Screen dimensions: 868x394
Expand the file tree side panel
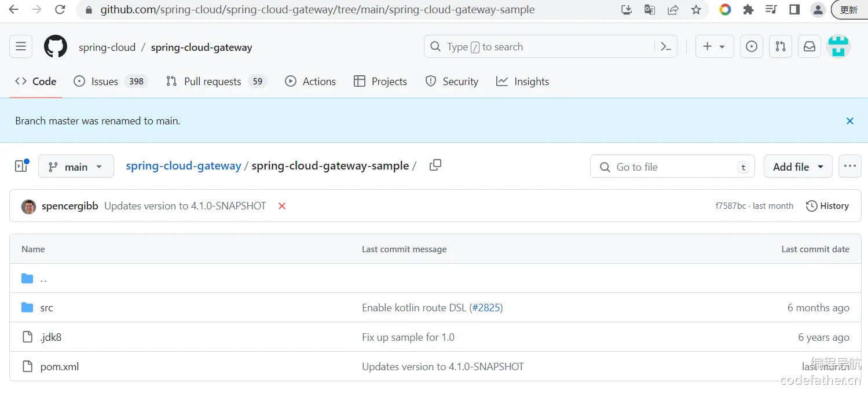coord(21,166)
